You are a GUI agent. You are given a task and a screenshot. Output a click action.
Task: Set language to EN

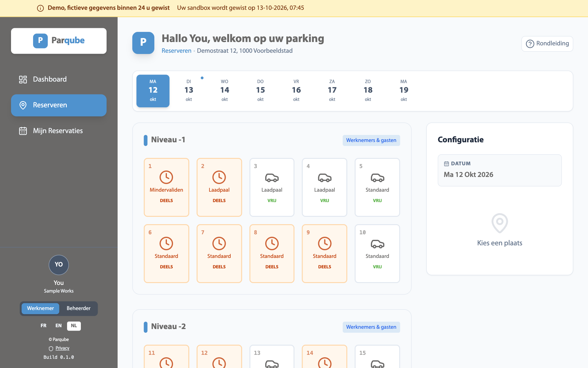58,326
